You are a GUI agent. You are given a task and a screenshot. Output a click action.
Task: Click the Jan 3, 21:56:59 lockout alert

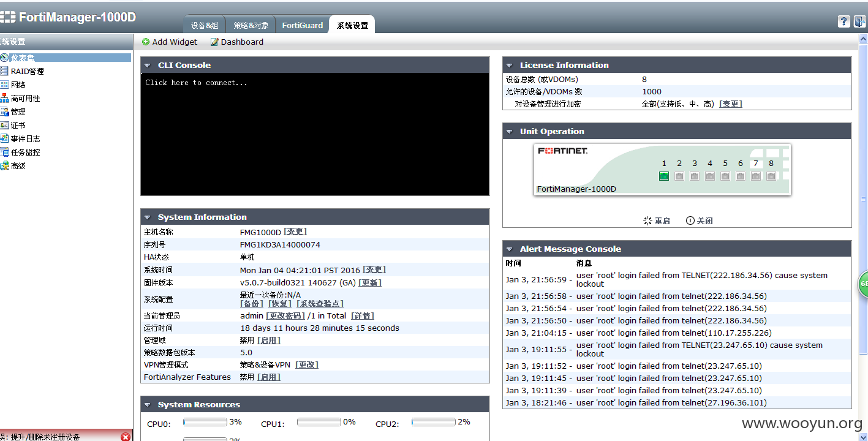[x=677, y=280]
